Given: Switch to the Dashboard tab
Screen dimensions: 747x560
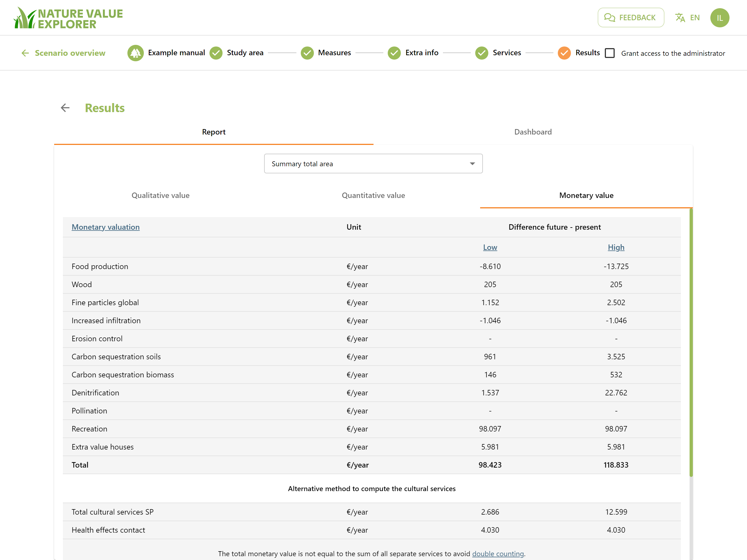Looking at the screenshot, I should coord(533,132).
